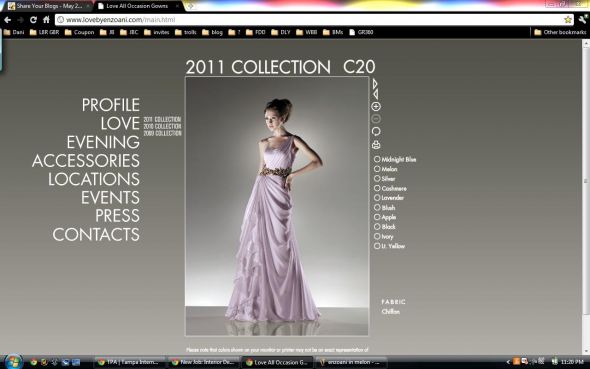This screenshot has width=590, height=369.
Task: View the 2010 Collection submenu link
Action: click(x=162, y=126)
